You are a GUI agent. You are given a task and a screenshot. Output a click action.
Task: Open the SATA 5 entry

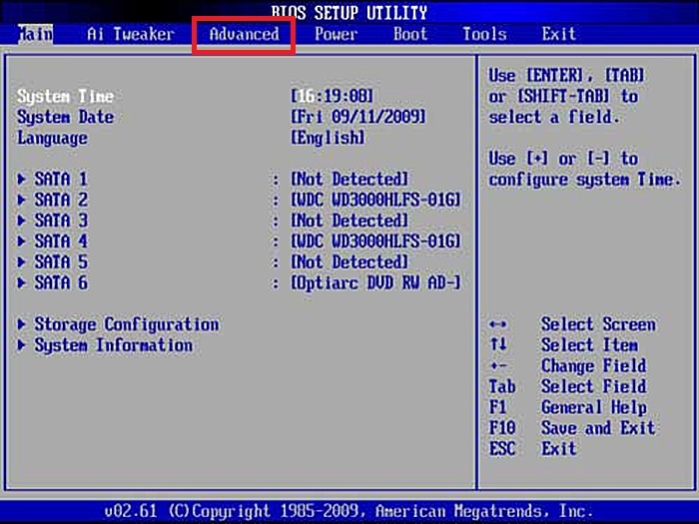pyautogui.click(x=61, y=262)
